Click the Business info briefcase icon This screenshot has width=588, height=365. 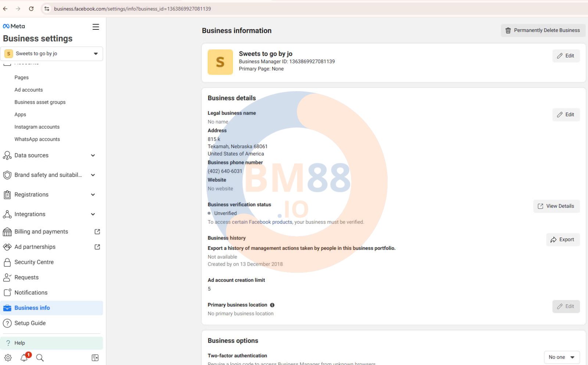[7, 308]
